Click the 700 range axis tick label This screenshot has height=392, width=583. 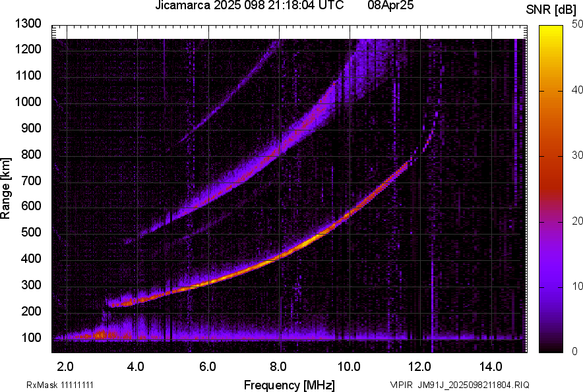tap(31, 181)
